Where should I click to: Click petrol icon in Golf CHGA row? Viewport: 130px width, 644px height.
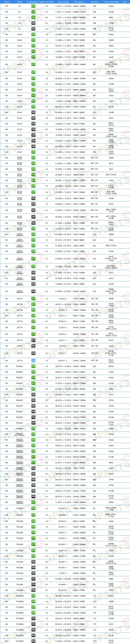pos(33,34)
